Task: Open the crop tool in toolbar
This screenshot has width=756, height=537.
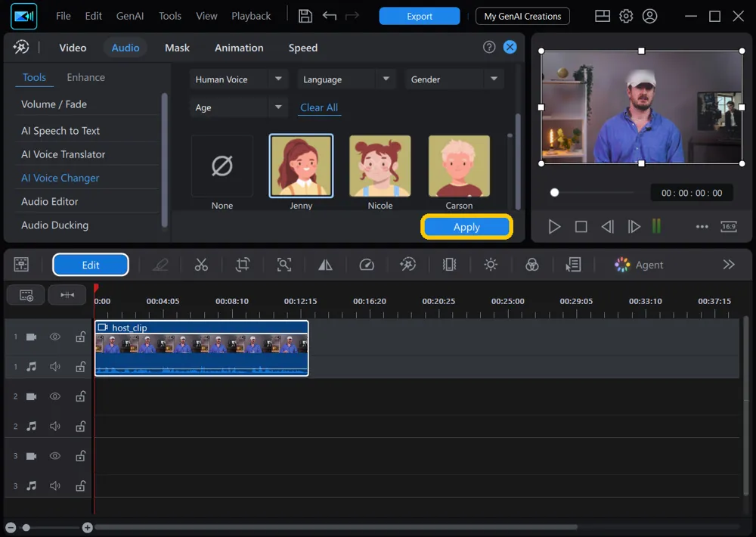Action: coord(243,265)
